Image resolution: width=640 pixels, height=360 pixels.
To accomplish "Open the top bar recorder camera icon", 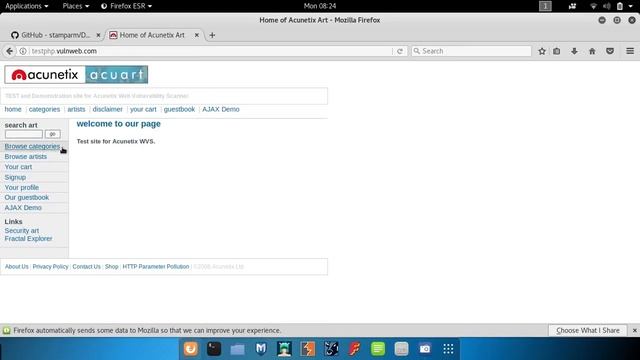I will pos(572,6).
